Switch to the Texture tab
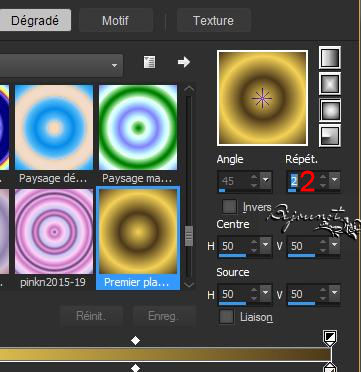The height and width of the screenshot is (372, 361). pyautogui.click(x=214, y=21)
